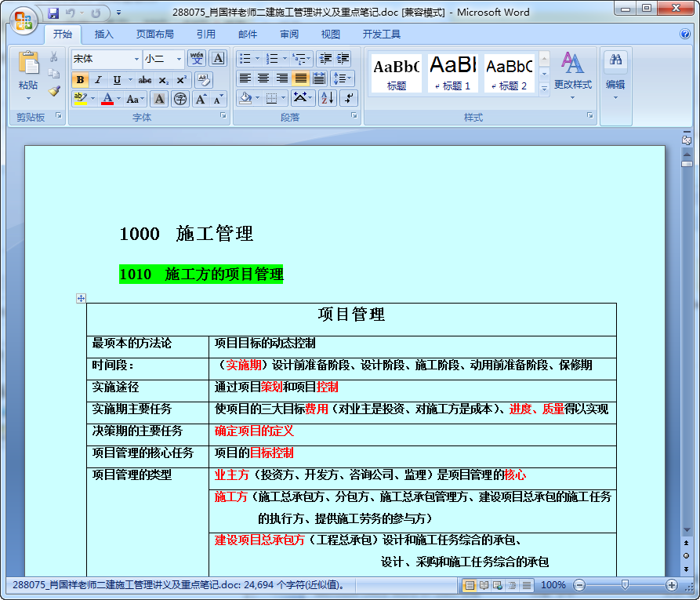Open the Paragraph dialog launcher

tap(354, 116)
